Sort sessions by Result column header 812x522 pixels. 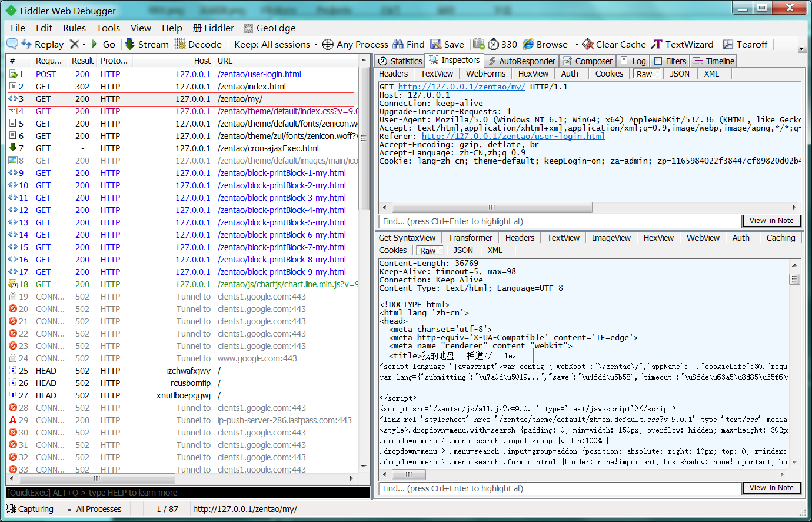[82, 61]
